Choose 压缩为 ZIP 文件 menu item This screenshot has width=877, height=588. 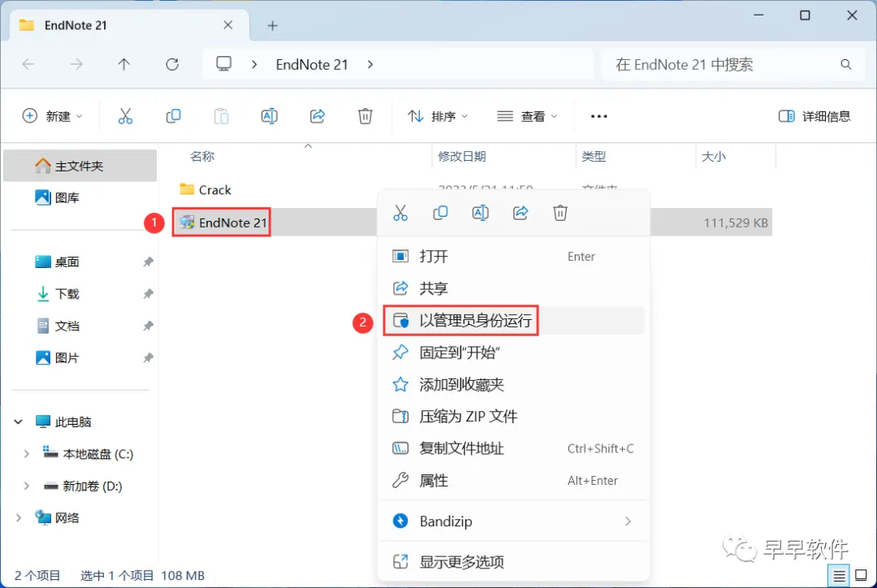[513, 417]
